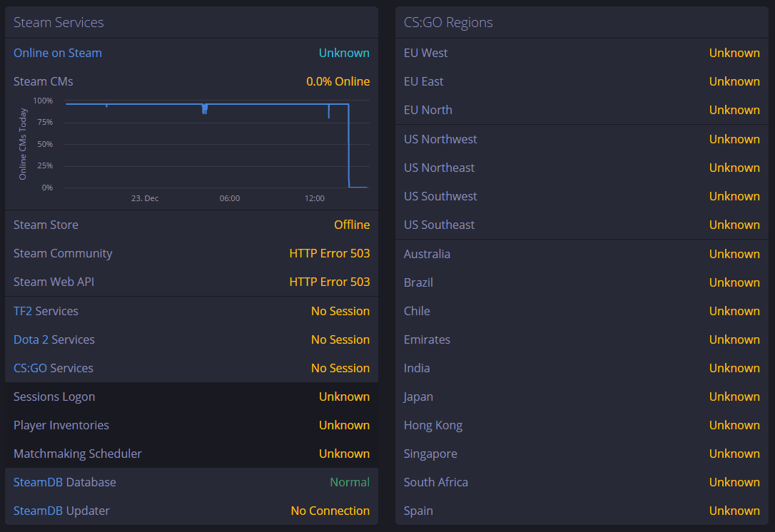Click the drop point in CMs graph
The height and width of the screenshot is (532, 775).
(x=348, y=146)
